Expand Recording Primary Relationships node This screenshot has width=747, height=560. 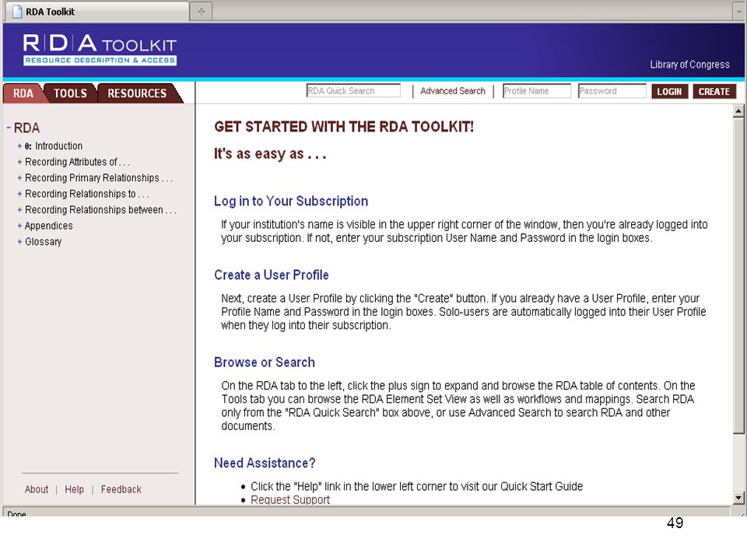click(x=19, y=178)
